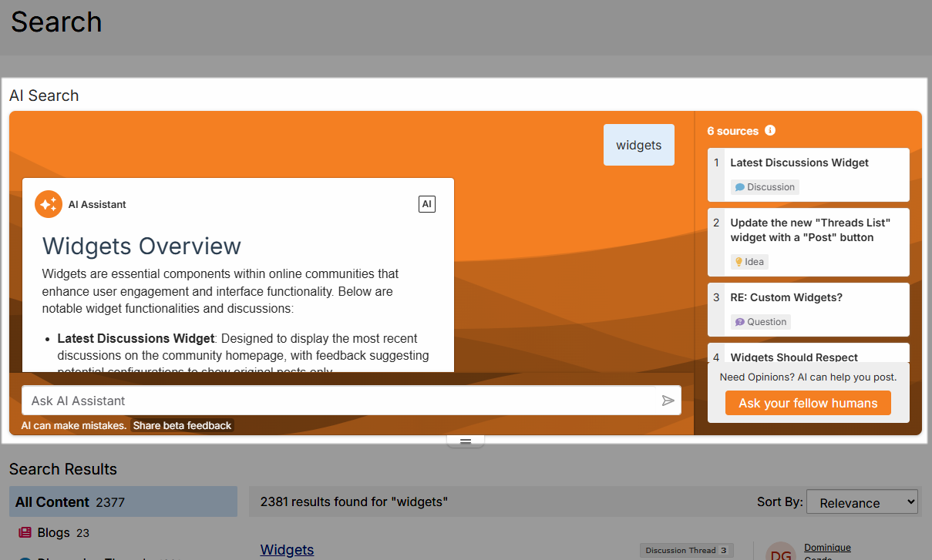The height and width of the screenshot is (560, 932).
Task: Click the Latest Discussions Widget bullet text
Action: coord(135,338)
